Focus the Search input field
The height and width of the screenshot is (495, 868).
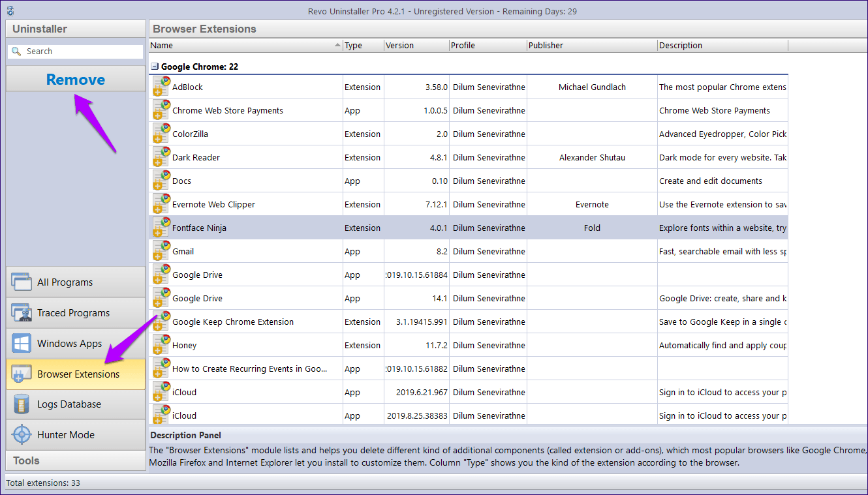76,51
